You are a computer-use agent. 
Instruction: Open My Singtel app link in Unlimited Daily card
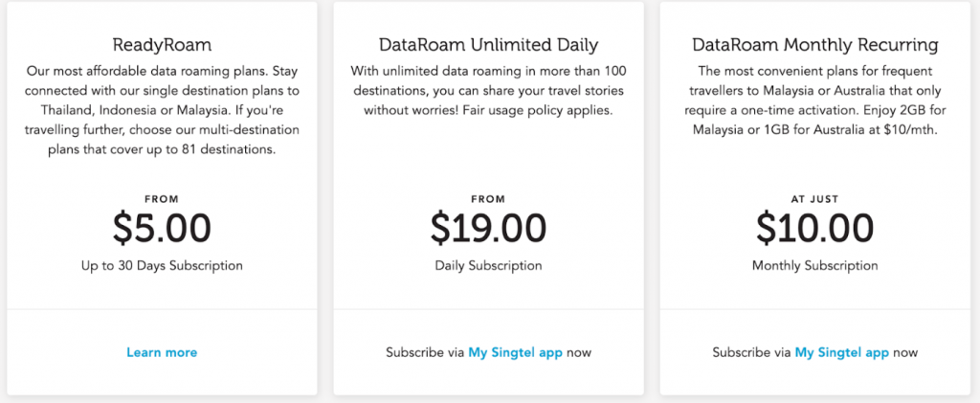(515, 352)
